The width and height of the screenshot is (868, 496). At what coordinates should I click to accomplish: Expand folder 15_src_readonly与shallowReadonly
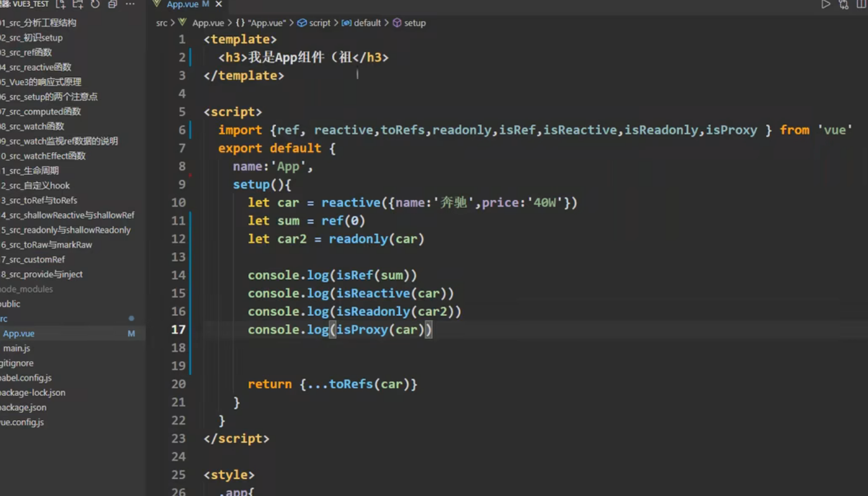pyautogui.click(x=65, y=230)
